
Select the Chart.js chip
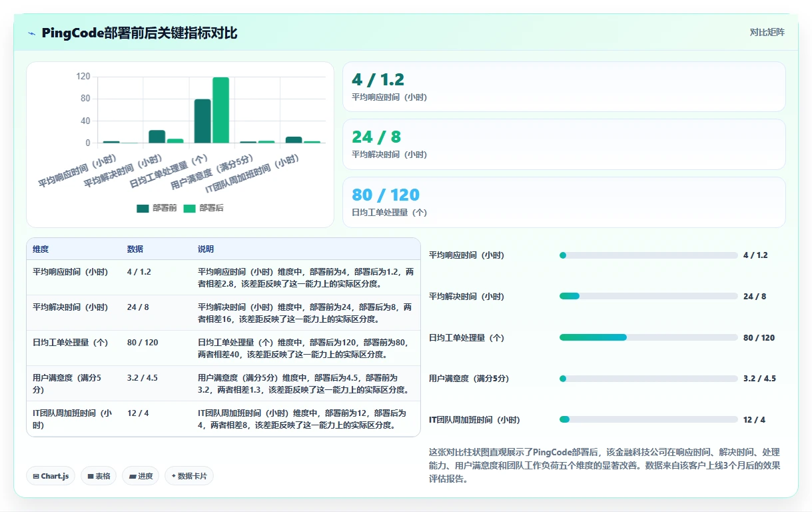click(x=51, y=476)
